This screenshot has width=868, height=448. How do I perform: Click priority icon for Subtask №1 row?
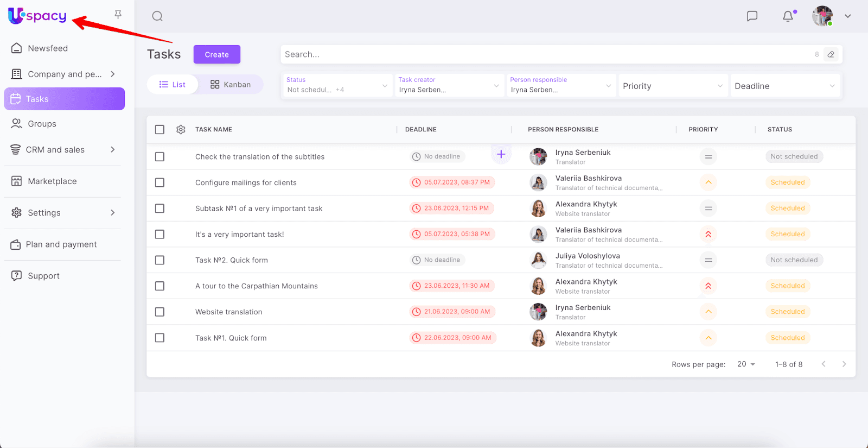point(709,208)
